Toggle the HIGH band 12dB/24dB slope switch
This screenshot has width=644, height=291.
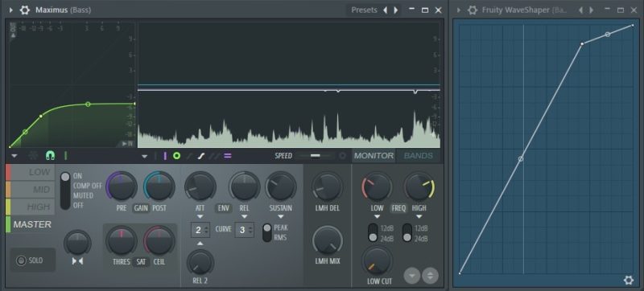407,233
